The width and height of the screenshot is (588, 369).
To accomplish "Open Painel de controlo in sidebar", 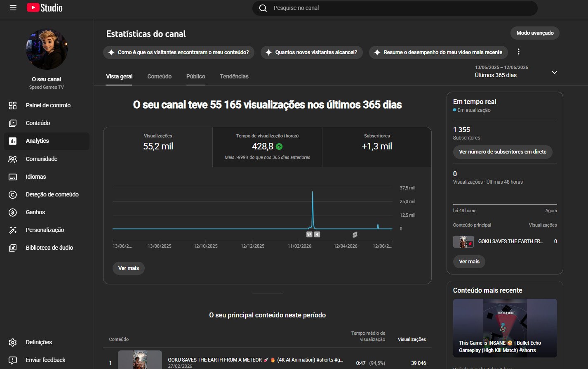I will (47, 105).
